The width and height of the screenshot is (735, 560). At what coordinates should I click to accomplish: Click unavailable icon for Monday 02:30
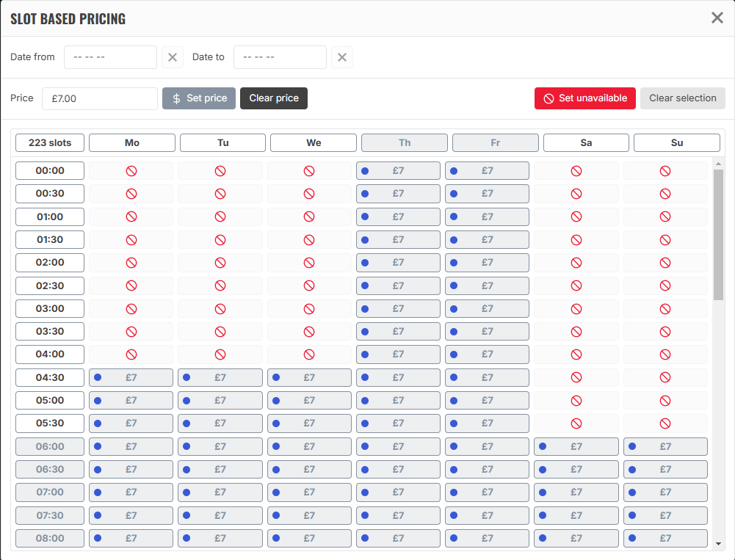[x=131, y=286]
